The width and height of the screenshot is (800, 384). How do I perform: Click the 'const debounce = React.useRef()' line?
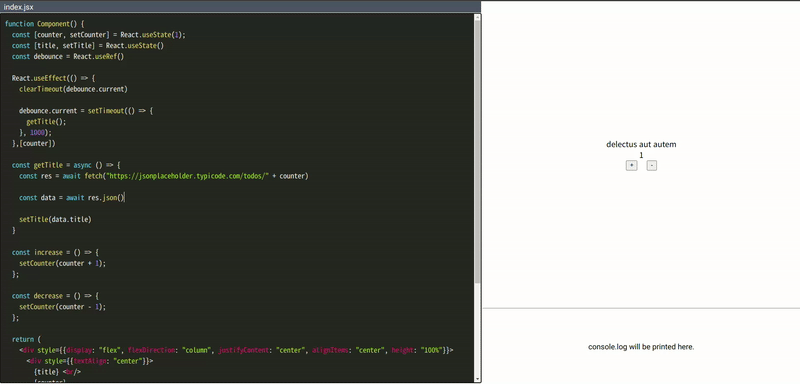coord(68,57)
